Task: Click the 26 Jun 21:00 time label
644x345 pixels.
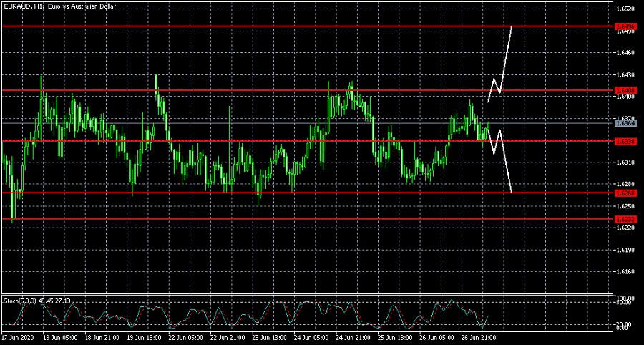Action: [x=481, y=337]
